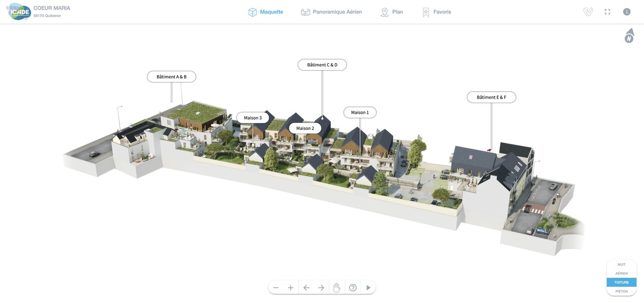Open the Maison 2 label

point(305,128)
